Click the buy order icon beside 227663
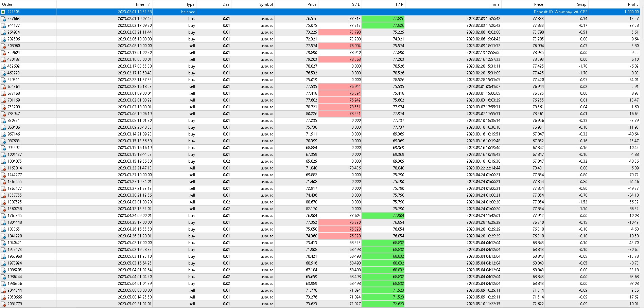644x308 pixels. 3,19
